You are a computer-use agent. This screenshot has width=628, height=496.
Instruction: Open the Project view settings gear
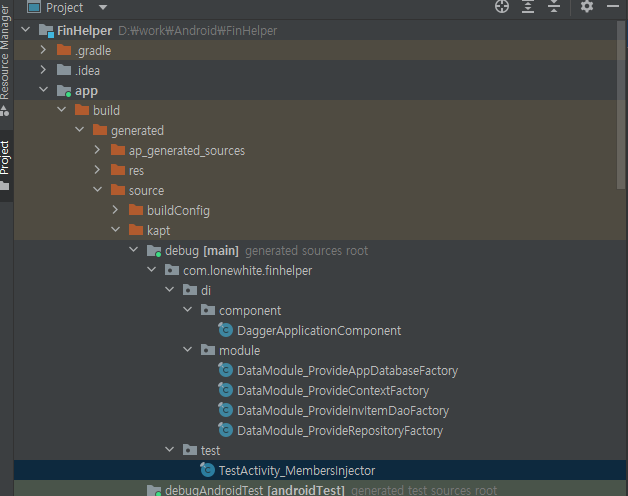[x=587, y=6]
